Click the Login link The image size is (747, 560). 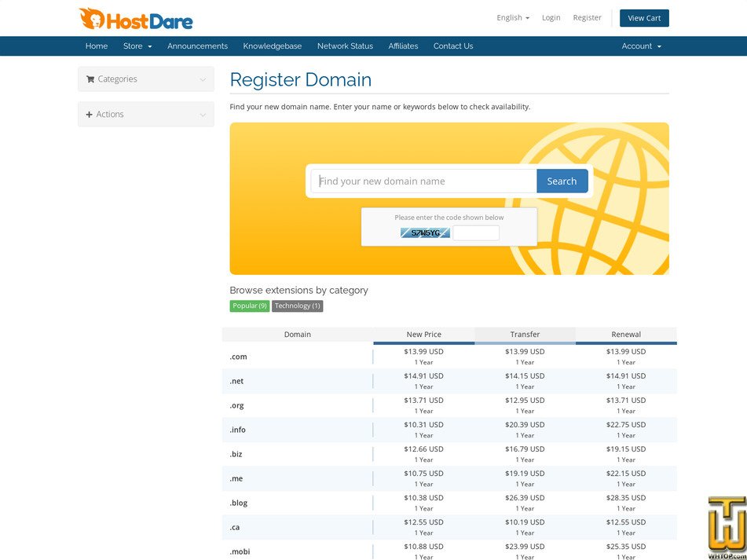[x=551, y=17]
